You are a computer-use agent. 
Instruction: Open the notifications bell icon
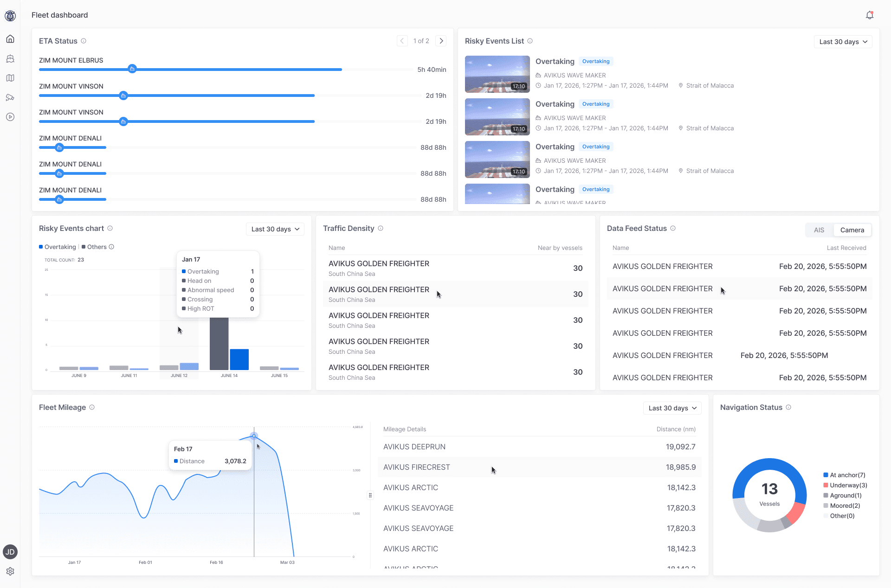click(870, 15)
